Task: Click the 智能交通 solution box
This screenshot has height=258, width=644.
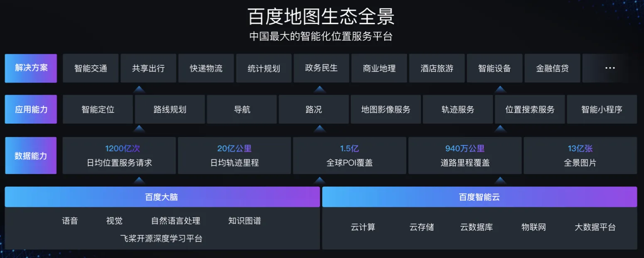Action: 91,68
